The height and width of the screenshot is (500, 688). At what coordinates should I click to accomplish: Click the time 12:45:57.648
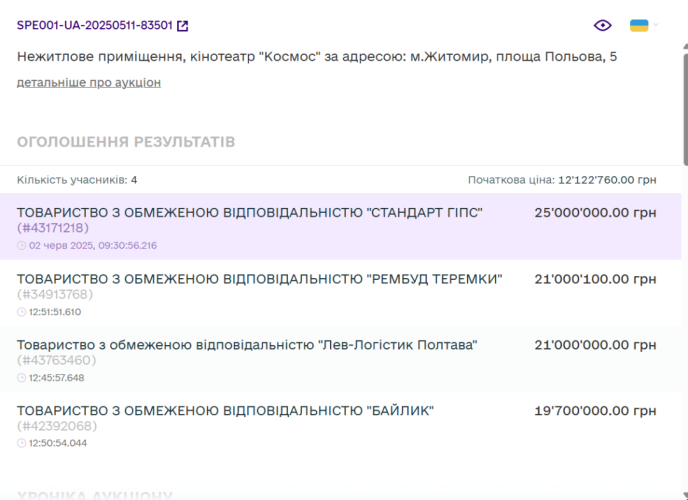click(x=57, y=378)
